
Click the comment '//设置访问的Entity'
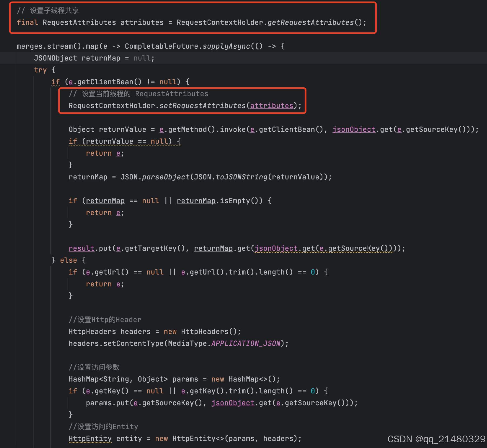103,427
